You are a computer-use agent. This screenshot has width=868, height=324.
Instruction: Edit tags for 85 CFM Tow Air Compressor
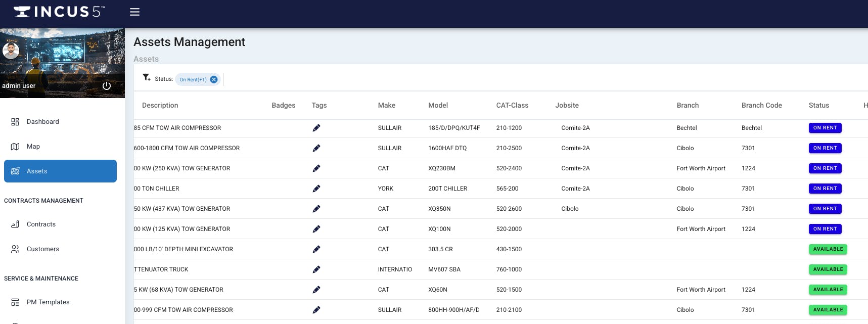(316, 128)
